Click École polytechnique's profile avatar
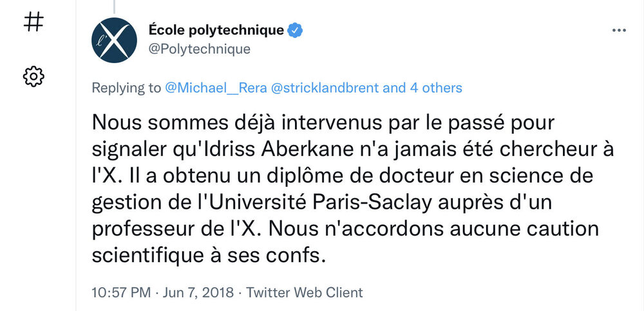 (x=115, y=40)
